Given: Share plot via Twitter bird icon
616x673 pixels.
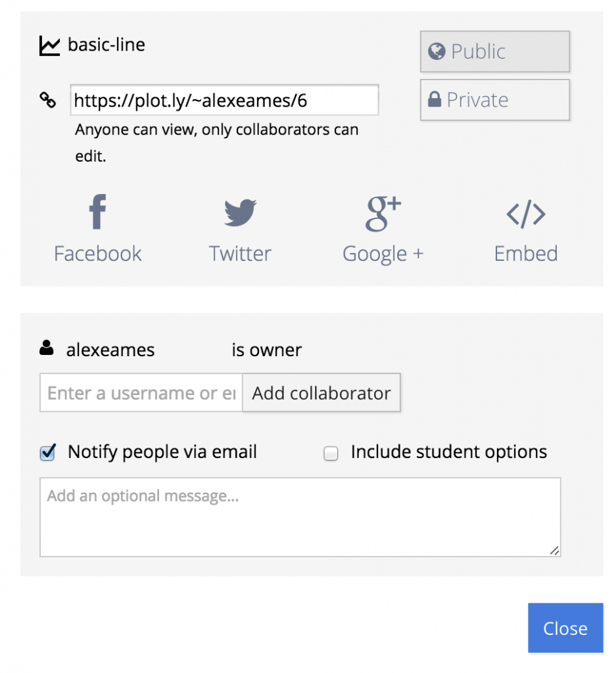Looking at the screenshot, I should pyautogui.click(x=240, y=213).
